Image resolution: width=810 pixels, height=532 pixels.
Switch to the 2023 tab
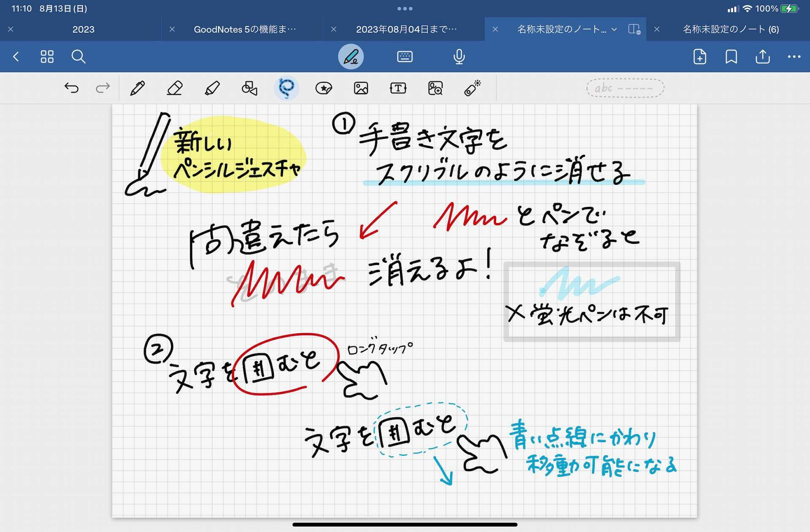tap(84, 29)
